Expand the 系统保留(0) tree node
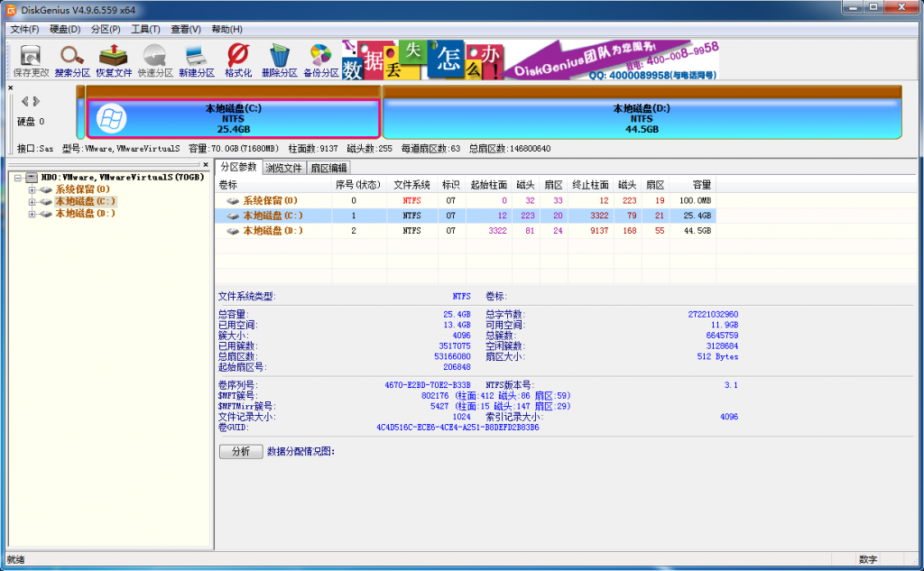This screenshot has width=924, height=571. 32,189
